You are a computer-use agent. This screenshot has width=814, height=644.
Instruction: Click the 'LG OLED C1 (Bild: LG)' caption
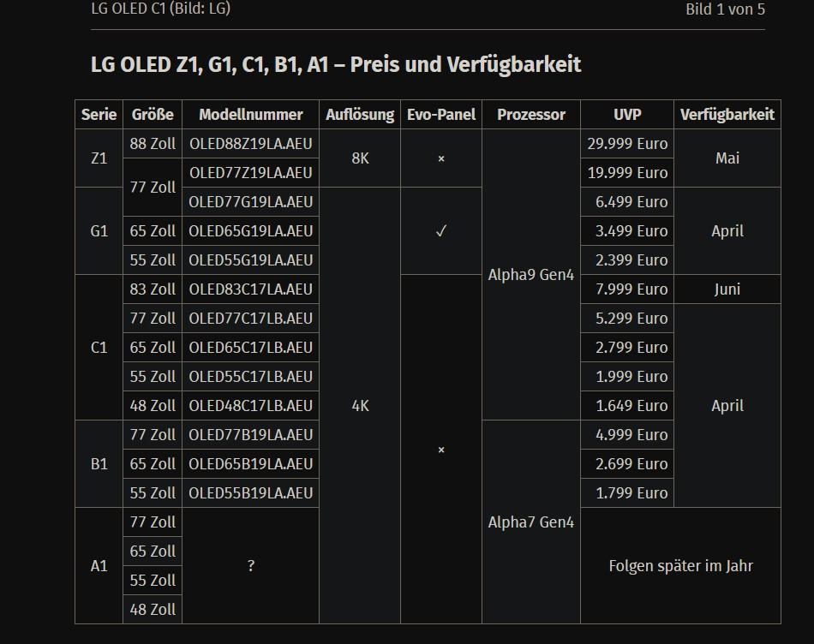point(160,9)
